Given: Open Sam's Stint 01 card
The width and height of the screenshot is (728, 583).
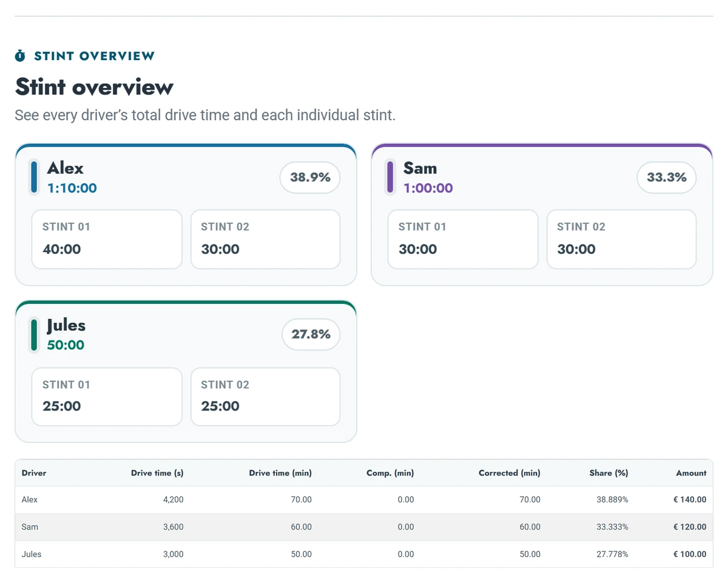Looking at the screenshot, I should [x=463, y=239].
